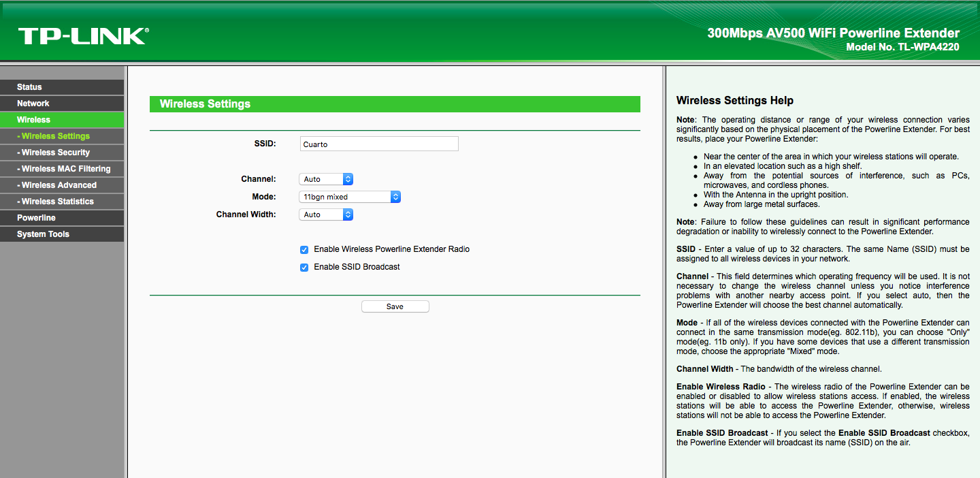
Task: Open the Network menu
Action: 62,103
